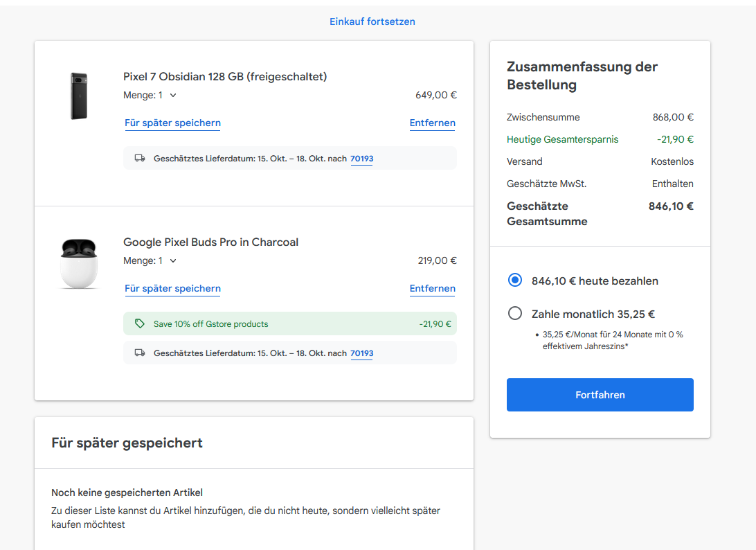This screenshot has height=550, width=756.
Task: Click the green discount tag icon
Action: tap(140, 323)
